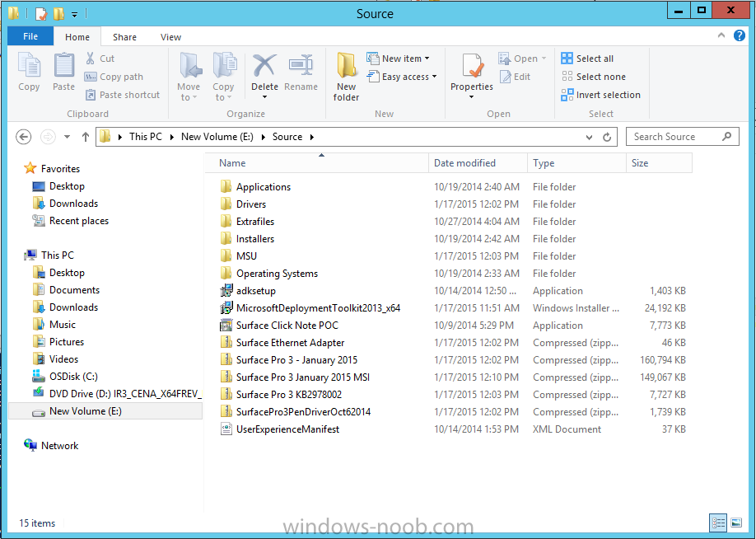
Task: Click This PC in the address breadcrumb
Action: (x=146, y=137)
